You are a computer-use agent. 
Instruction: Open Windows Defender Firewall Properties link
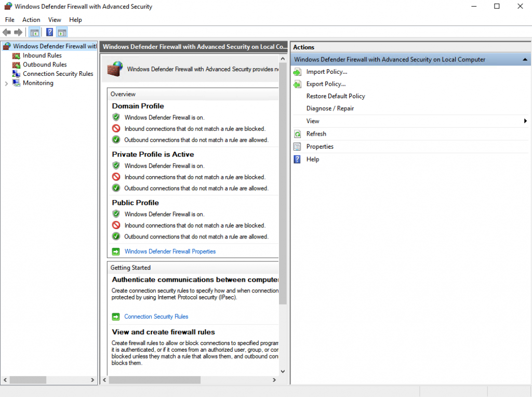click(x=170, y=252)
